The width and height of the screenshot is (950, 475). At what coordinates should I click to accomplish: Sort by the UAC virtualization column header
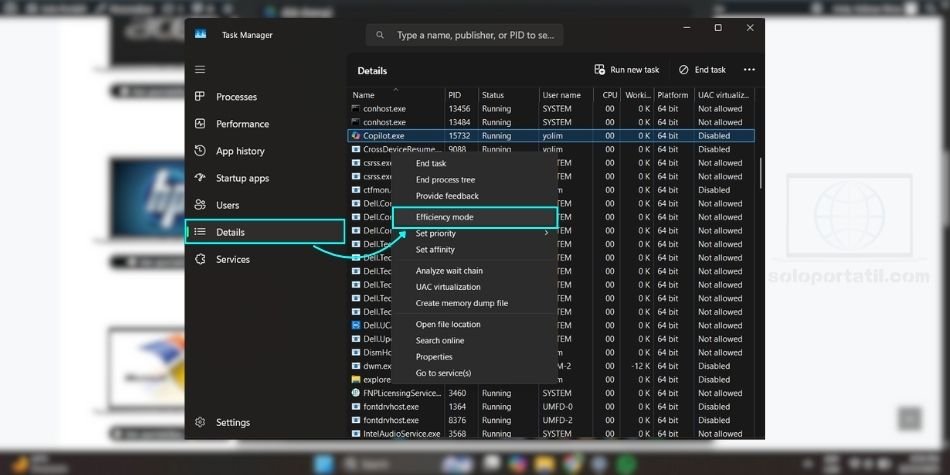[x=723, y=95]
